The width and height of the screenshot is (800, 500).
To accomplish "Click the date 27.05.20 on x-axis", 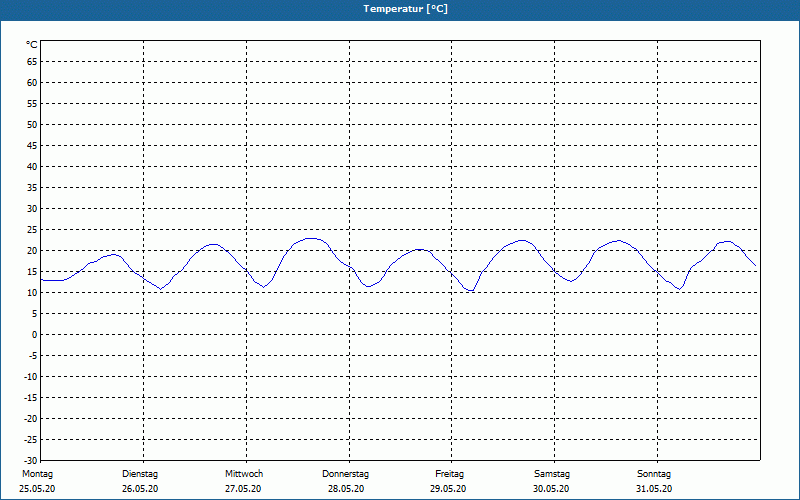I will pyautogui.click(x=243, y=489).
